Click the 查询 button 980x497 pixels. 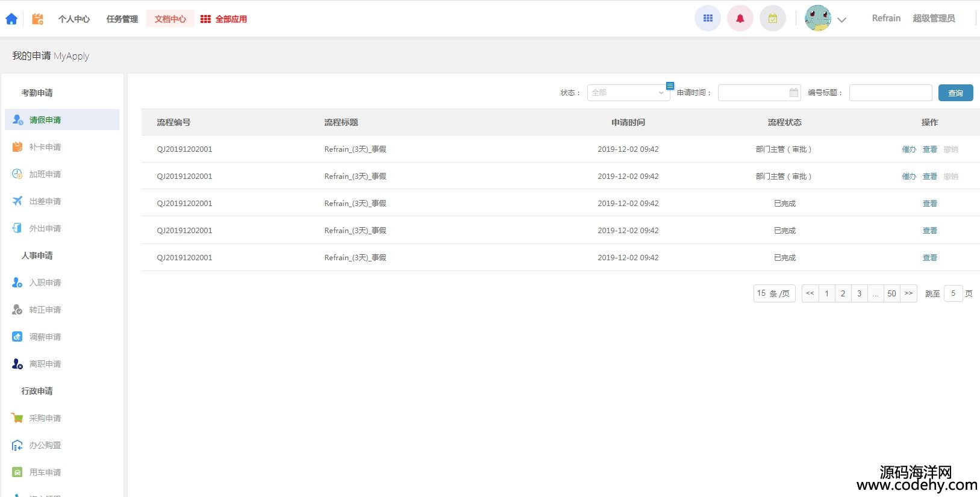(x=956, y=93)
